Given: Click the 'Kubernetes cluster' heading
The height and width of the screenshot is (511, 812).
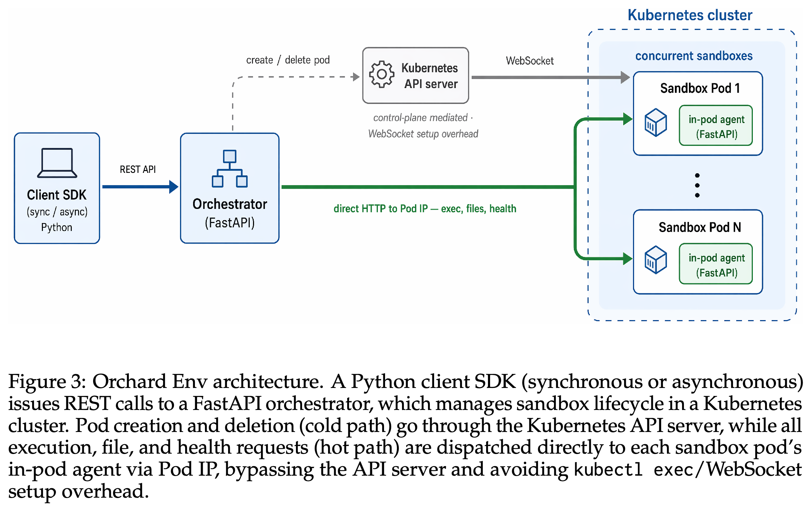Looking at the screenshot, I should tap(690, 15).
